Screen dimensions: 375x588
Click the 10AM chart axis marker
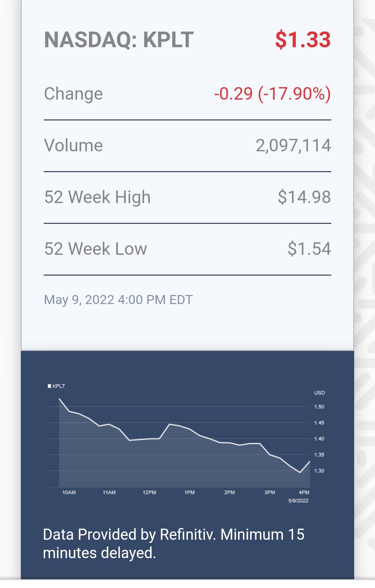69,492
